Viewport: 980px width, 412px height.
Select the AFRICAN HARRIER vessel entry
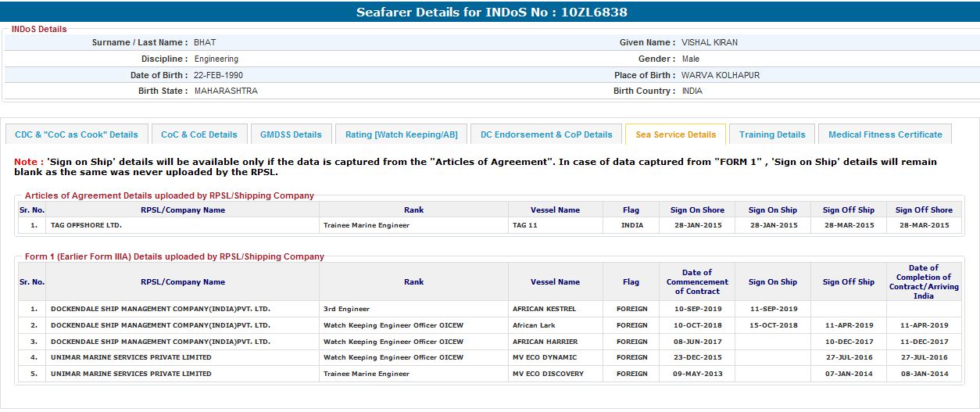click(545, 342)
